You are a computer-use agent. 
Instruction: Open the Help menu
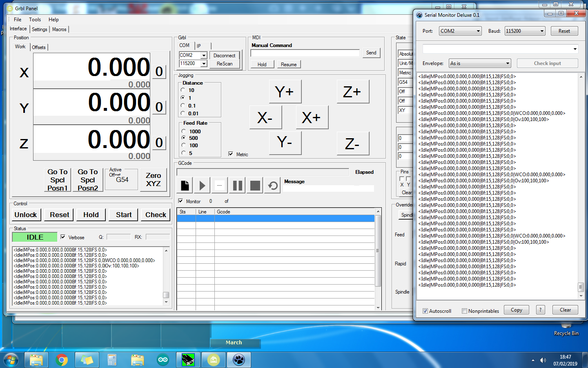click(x=53, y=20)
